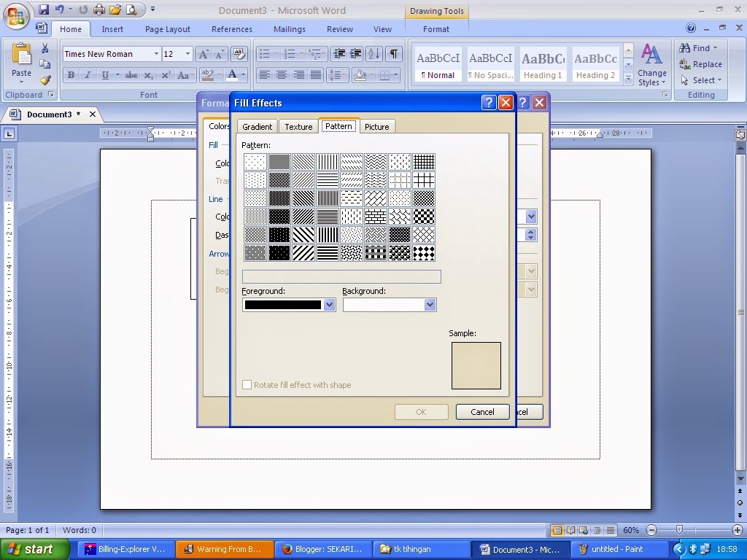
Task: Click the Replace button
Action: pyautogui.click(x=701, y=64)
